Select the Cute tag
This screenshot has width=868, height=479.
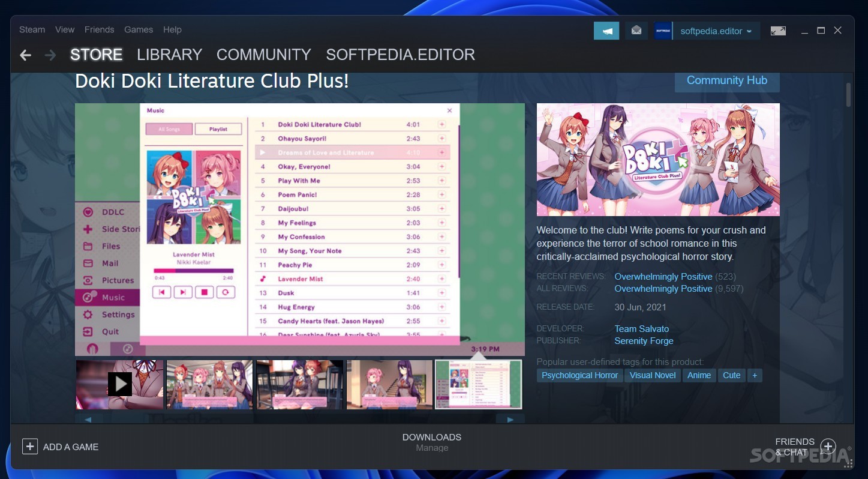731,375
